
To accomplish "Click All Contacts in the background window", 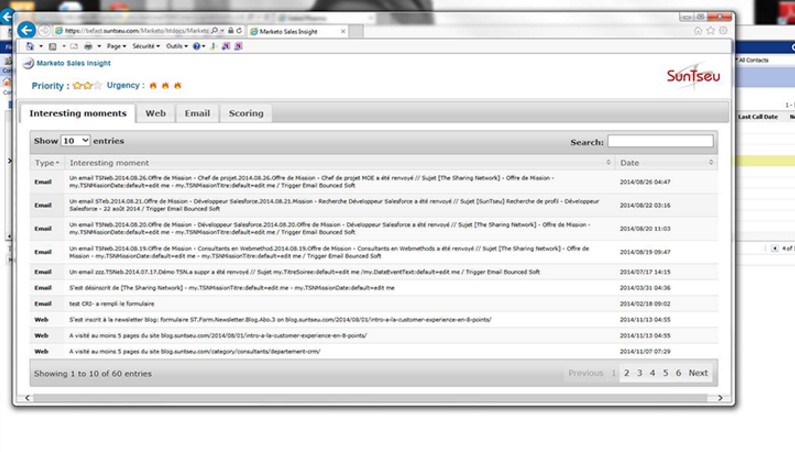I will click(753, 60).
